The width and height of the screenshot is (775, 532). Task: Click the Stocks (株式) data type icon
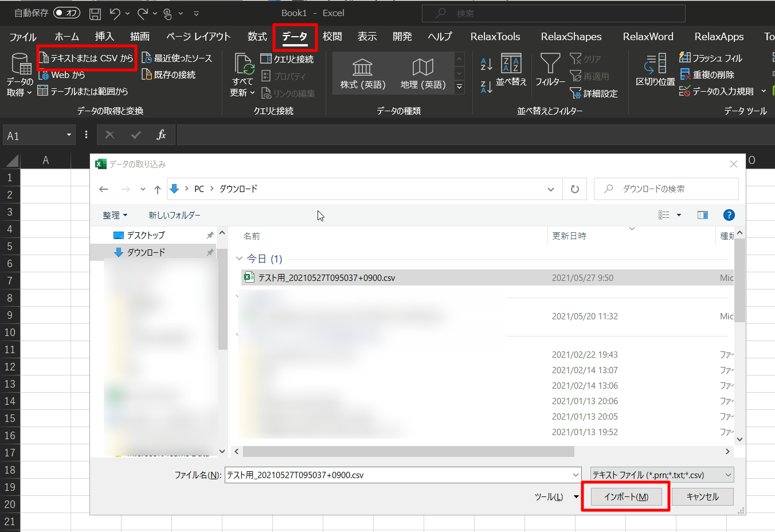click(362, 68)
